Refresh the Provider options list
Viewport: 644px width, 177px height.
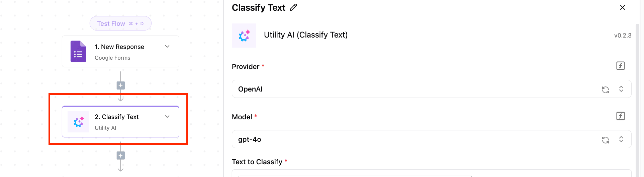point(605,90)
